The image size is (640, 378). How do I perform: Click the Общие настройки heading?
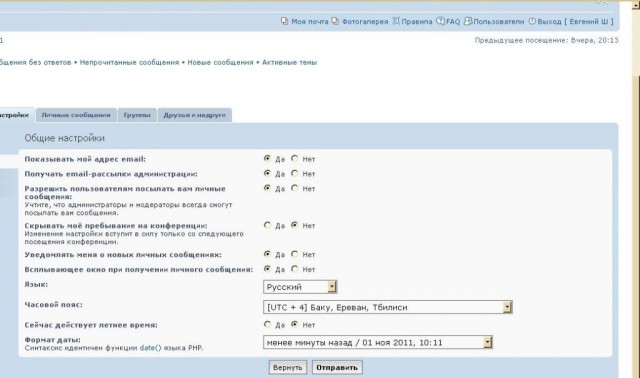64,138
